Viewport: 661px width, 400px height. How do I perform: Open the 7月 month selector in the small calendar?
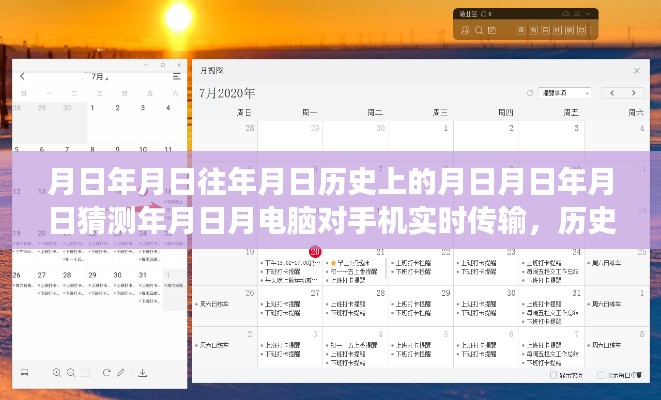click(100, 76)
